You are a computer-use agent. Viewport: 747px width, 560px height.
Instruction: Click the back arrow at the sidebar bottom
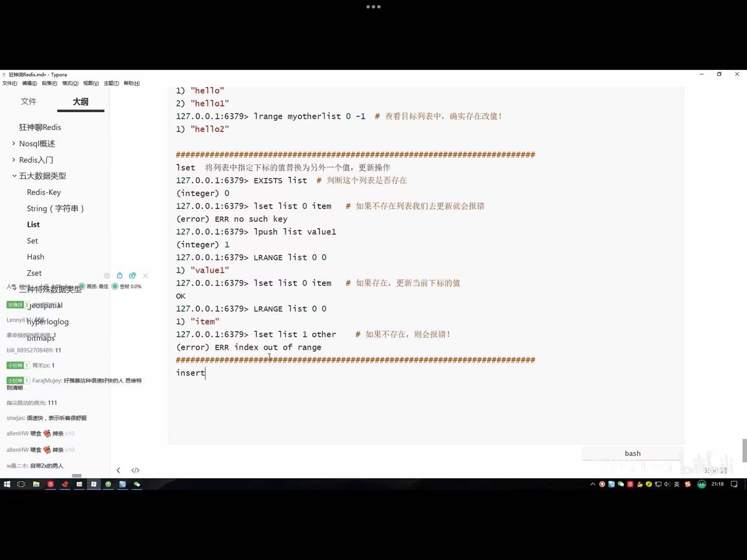tap(118, 470)
